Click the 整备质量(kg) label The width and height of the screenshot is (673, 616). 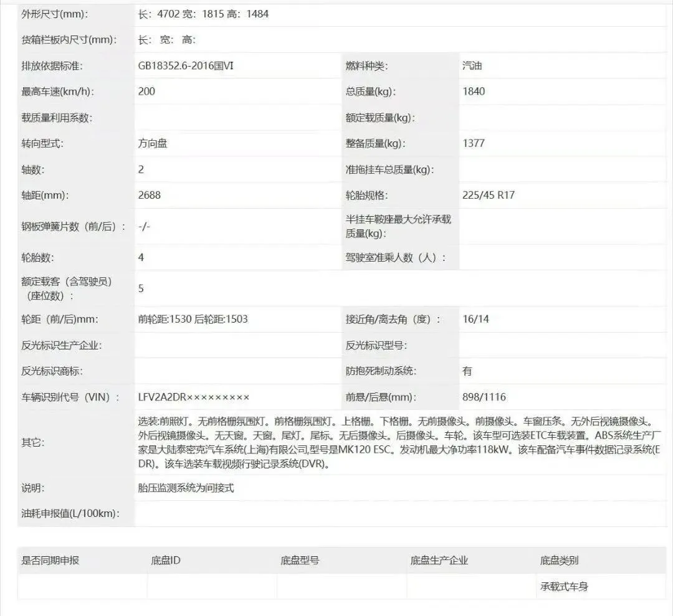(x=376, y=143)
